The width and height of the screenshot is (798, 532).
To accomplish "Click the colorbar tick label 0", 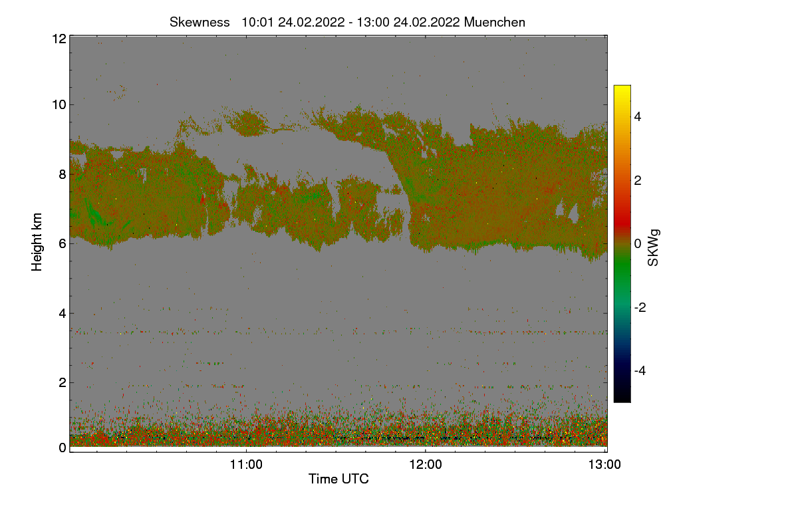I will (638, 244).
